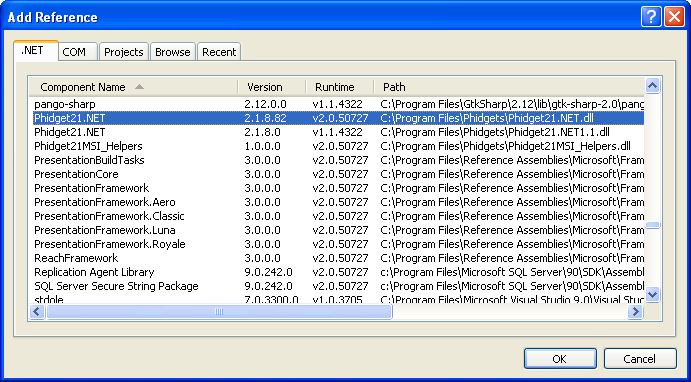691x382 pixels.
Task: Click version 2.12.0.0 cell
Action: click(265, 104)
